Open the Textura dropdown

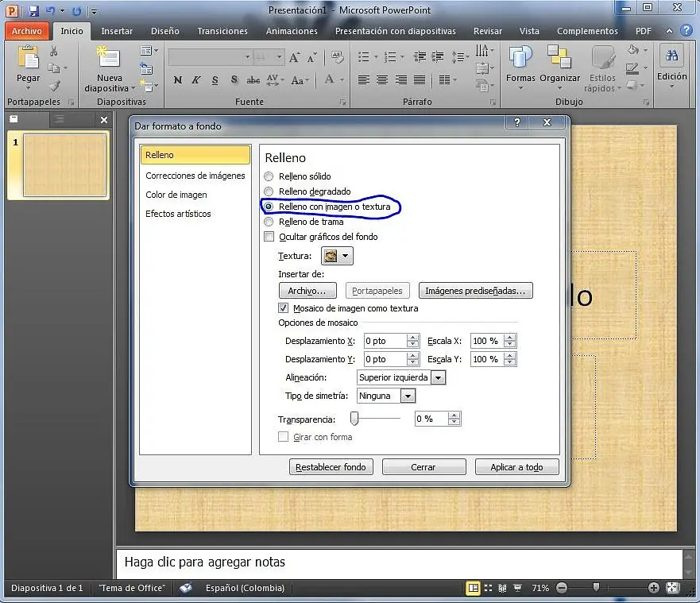pyautogui.click(x=337, y=256)
